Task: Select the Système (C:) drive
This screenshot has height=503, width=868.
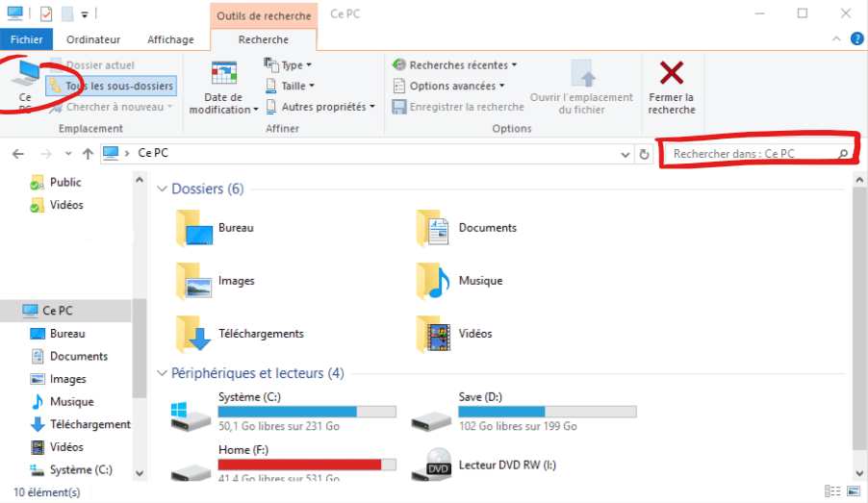Action: (x=284, y=412)
